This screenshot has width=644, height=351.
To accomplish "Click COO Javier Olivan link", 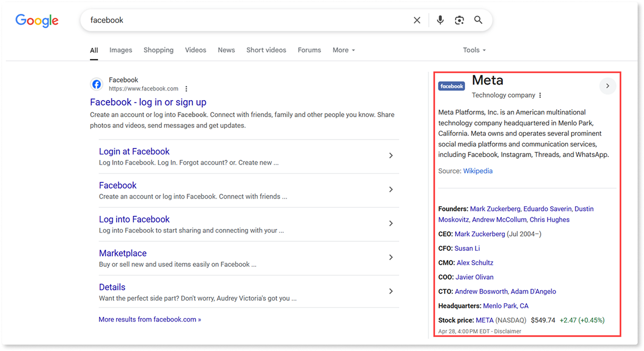I will [474, 277].
